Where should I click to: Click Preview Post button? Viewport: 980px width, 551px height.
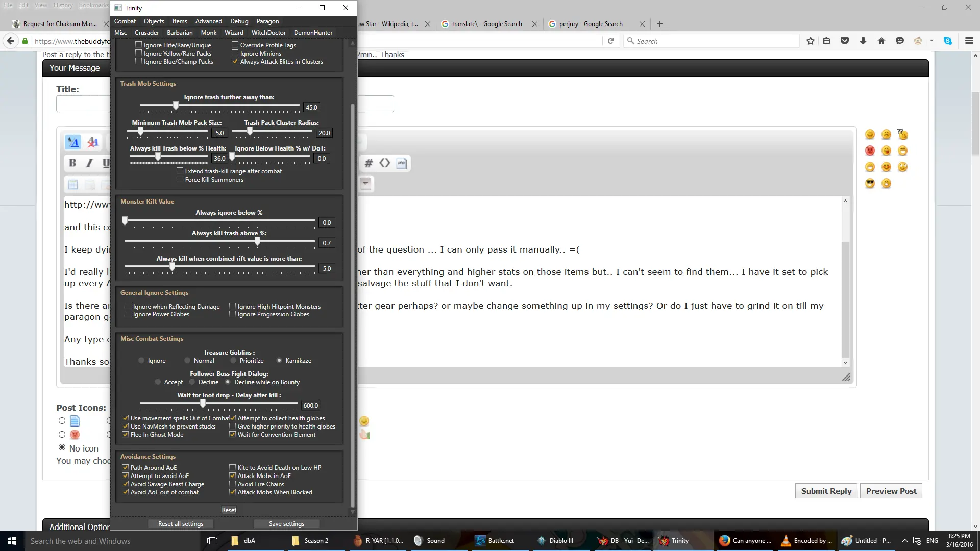891,491
